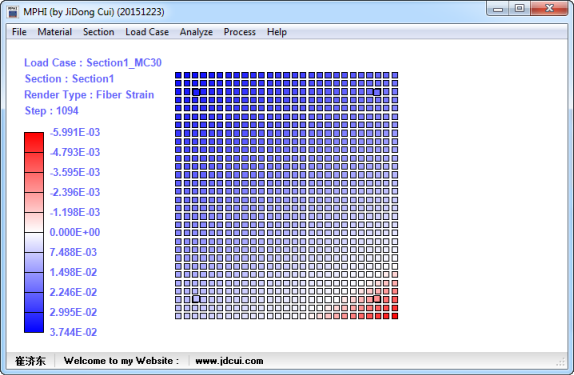
Task: Click the MPHI app icon in title bar
Action: point(13,12)
